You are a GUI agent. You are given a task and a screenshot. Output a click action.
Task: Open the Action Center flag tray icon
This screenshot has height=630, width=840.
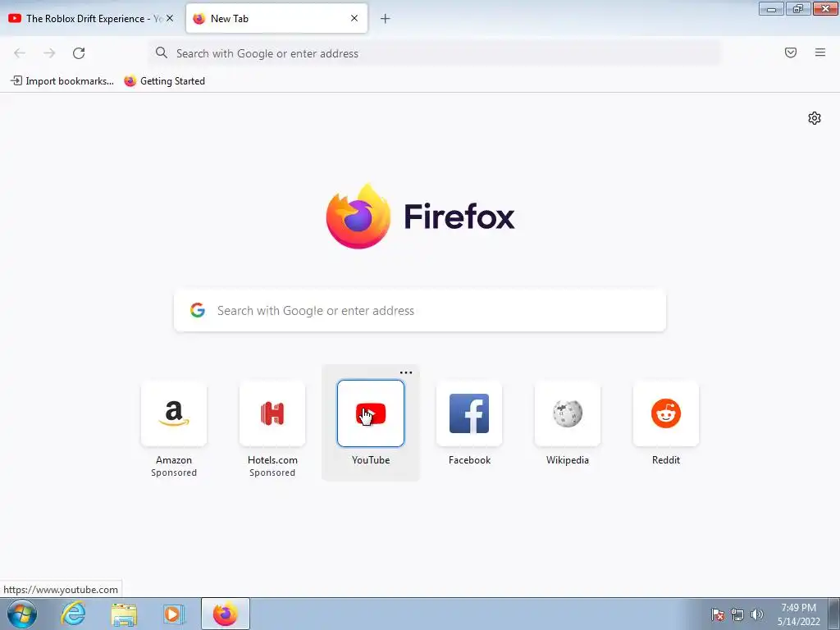coord(718,614)
